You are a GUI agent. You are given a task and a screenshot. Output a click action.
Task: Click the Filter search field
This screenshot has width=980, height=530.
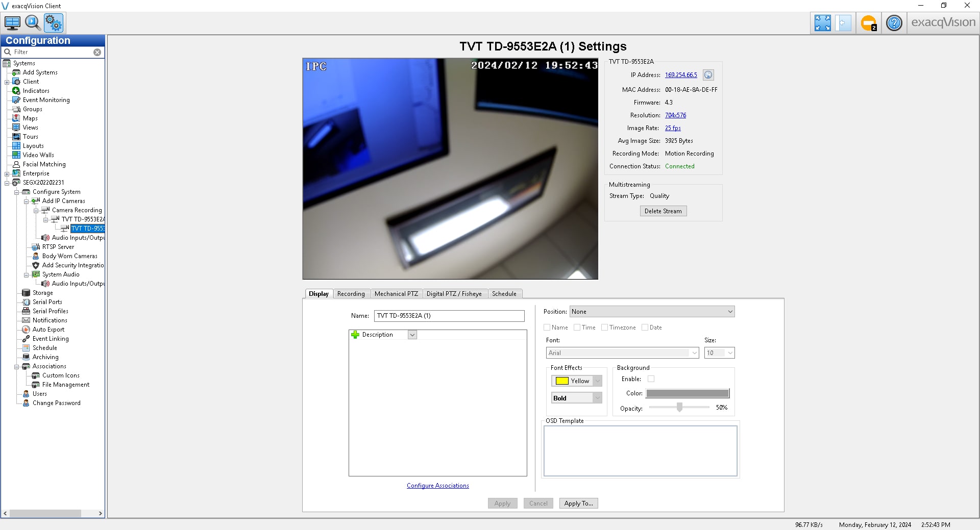pyautogui.click(x=53, y=52)
